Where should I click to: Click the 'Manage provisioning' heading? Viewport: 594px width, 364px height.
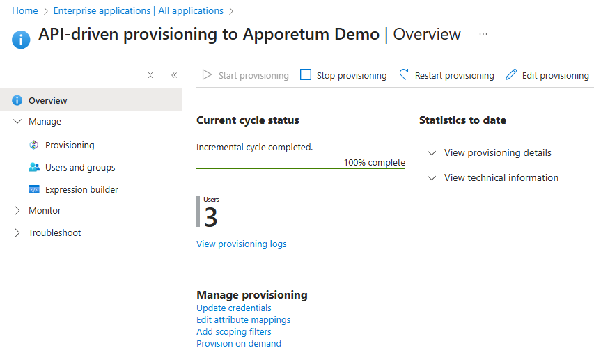click(x=252, y=294)
